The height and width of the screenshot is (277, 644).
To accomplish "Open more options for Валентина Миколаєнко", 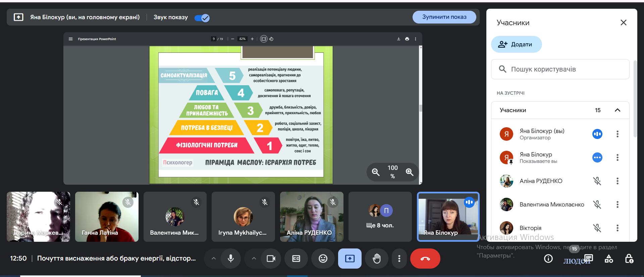I will [x=618, y=204].
